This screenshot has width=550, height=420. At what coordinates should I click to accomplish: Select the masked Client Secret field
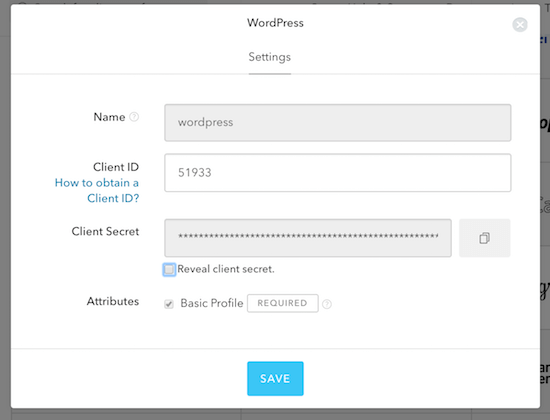click(x=308, y=238)
